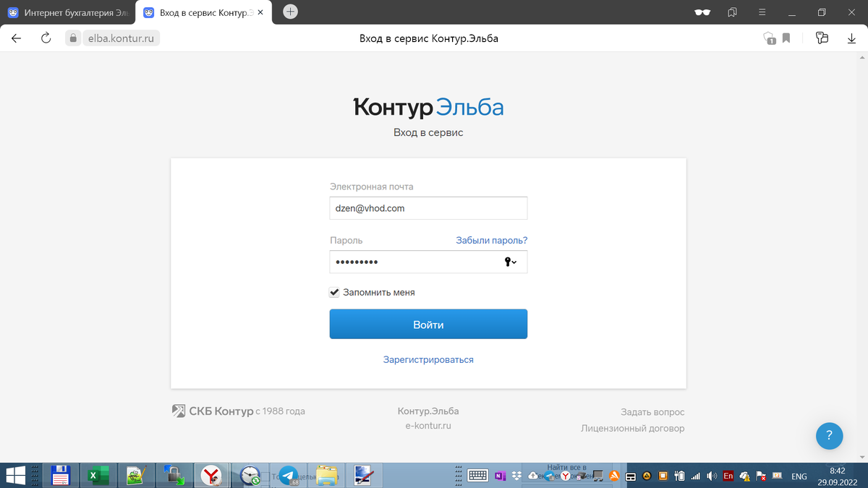Screen dimensions: 868x488
Task: Open the picture-with-pen taskbar app
Action: pos(365,475)
